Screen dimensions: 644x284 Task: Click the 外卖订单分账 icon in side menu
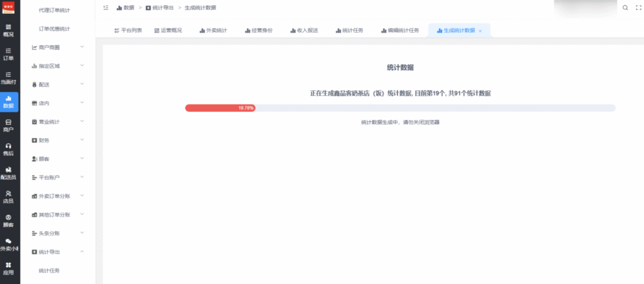pos(35,196)
